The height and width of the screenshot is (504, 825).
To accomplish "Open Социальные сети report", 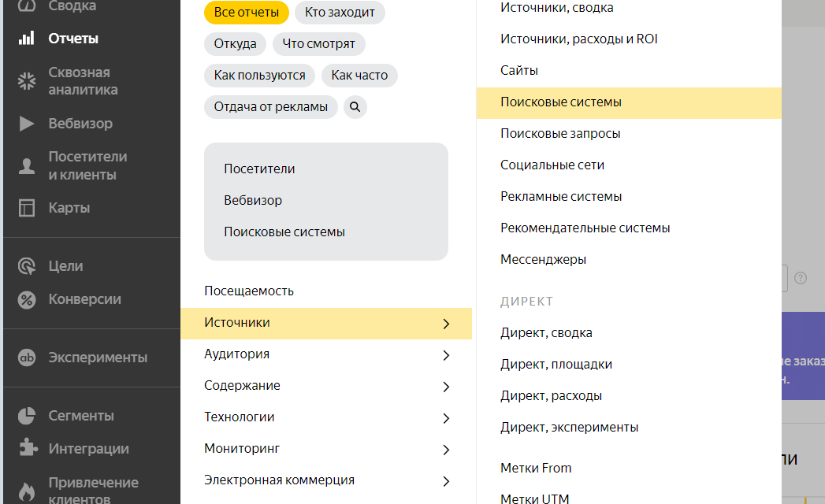I will (x=552, y=165).
